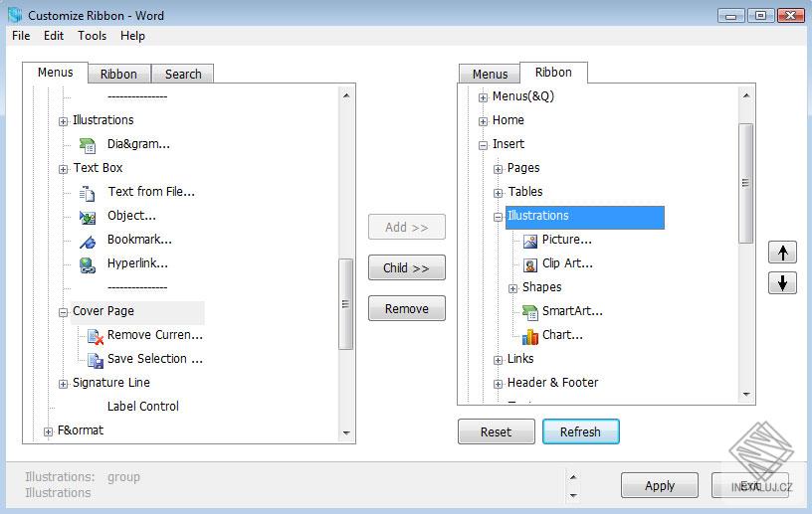Click the Object item icon
The height and width of the screenshot is (514, 812).
(87, 217)
